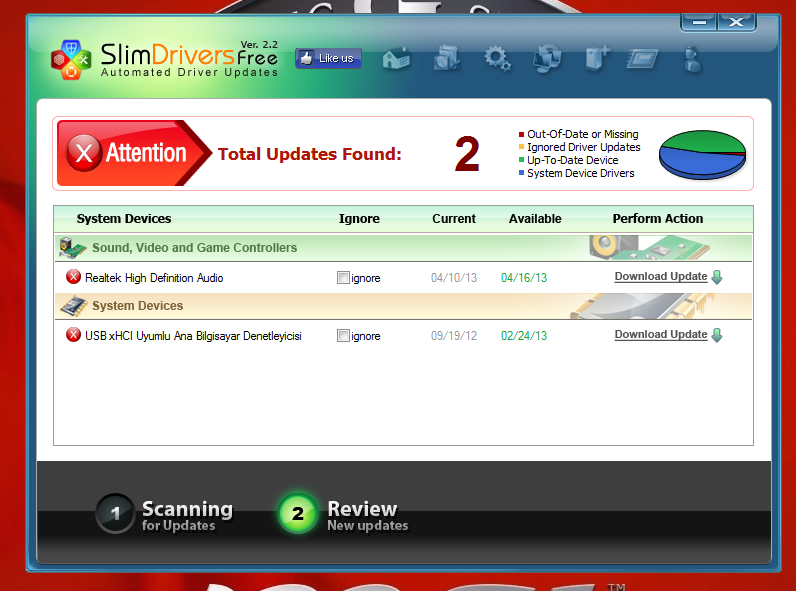
Task: Click green download arrow for USB xHCI
Action: (717, 335)
